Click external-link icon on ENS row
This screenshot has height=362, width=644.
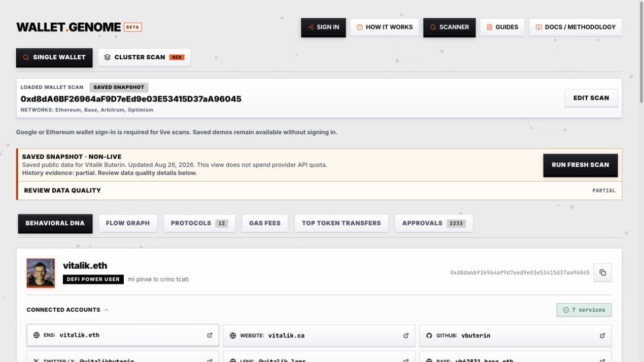click(210, 335)
